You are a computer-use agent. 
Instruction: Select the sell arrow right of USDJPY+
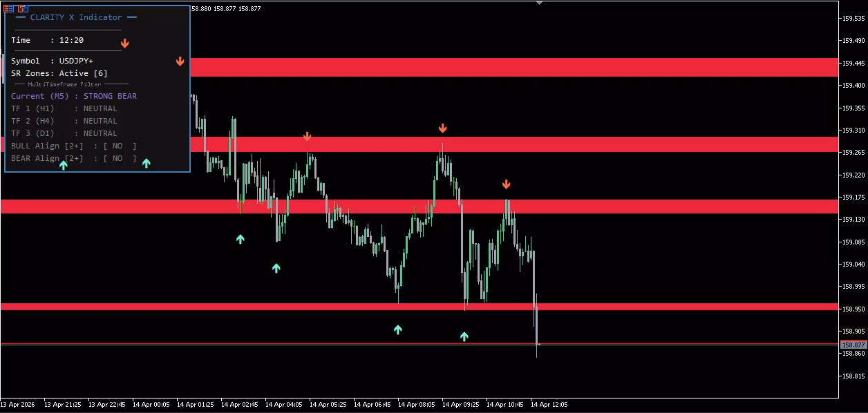pos(180,61)
